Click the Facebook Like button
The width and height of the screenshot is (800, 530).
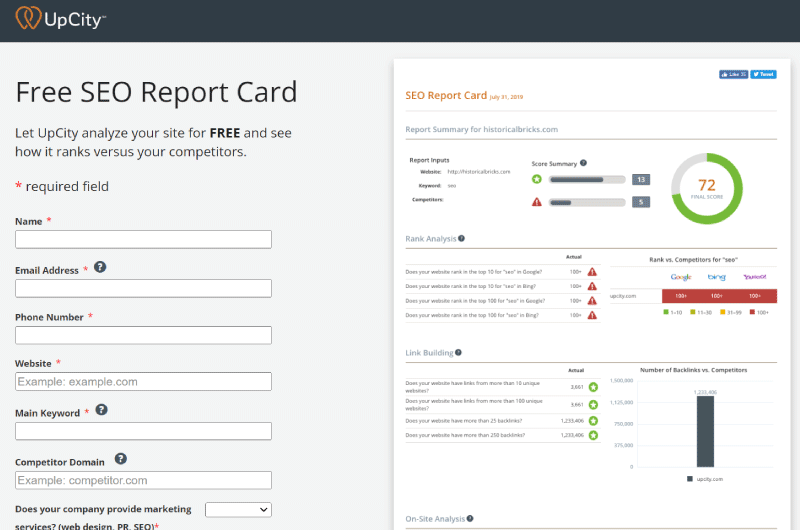733,74
